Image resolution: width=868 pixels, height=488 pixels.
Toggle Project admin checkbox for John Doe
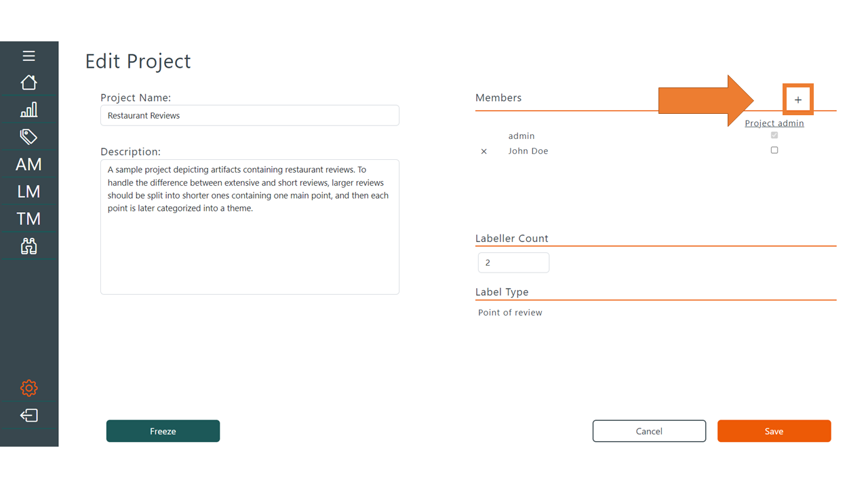[774, 150]
